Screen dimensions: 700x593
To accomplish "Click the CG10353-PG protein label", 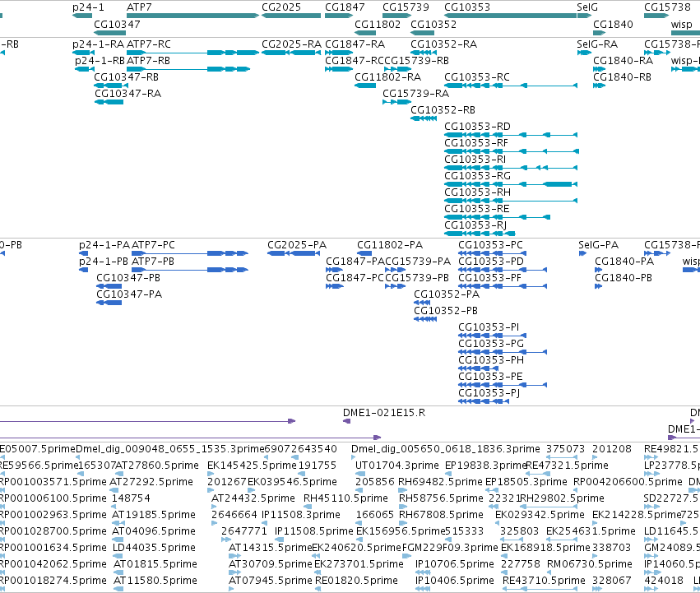I will 490,344.
